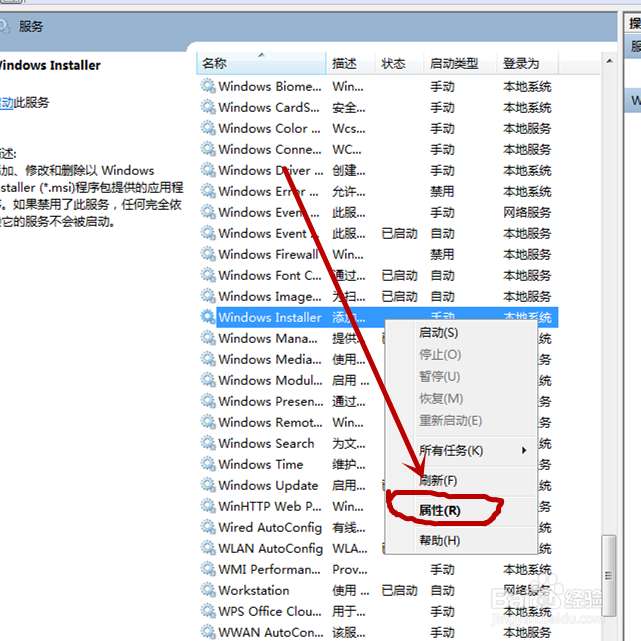
Task: Select the Windows Event service marked 已启动
Action: (269, 233)
